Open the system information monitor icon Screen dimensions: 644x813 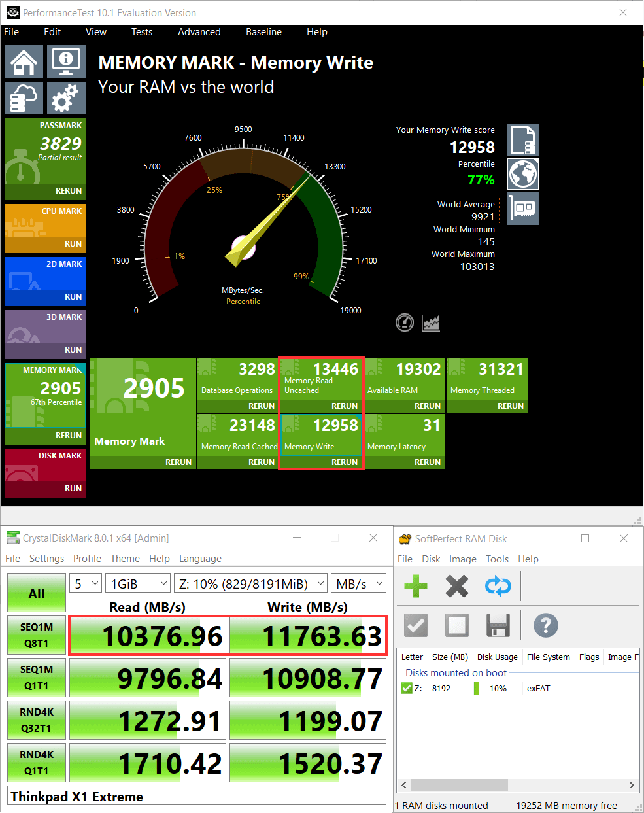tap(66, 61)
